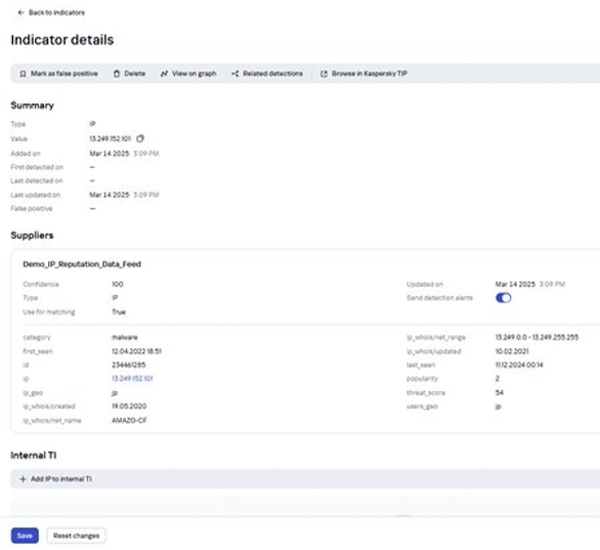Click the bookmark icon for Mark as false positive
This screenshot has height=550, width=600.
(23, 73)
